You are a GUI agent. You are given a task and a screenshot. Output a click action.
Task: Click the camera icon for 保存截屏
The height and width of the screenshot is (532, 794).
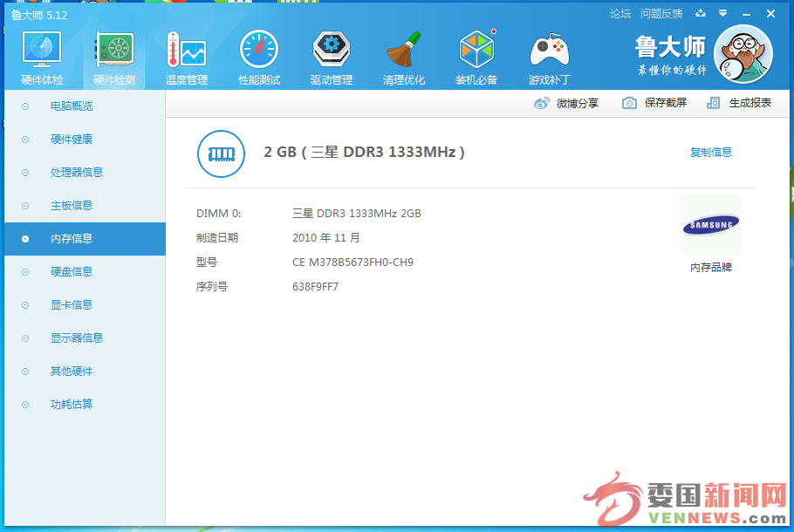click(629, 103)
